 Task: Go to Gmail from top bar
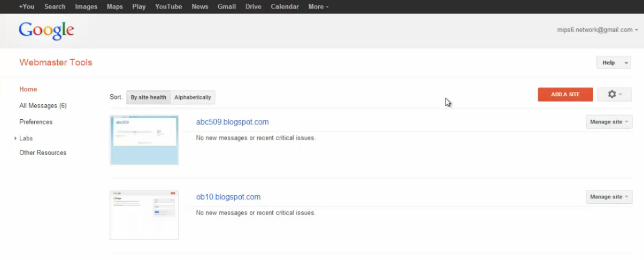tap(226, 6)
